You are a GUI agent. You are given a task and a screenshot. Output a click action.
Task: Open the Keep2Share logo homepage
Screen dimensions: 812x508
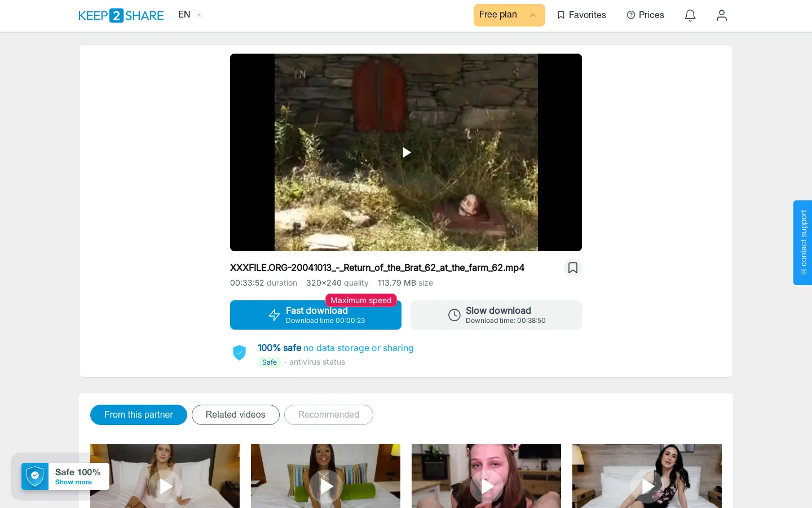tap(121, 15)
